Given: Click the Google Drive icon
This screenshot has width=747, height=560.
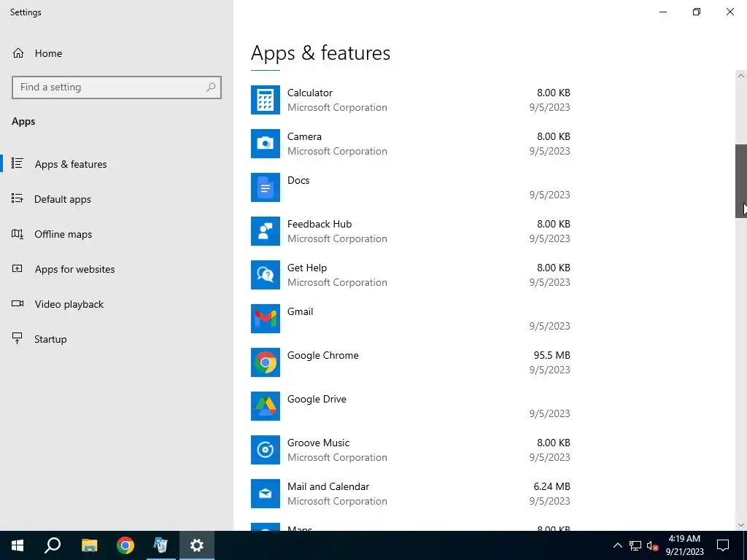Looking at the screenshot, I should [266, 407].
